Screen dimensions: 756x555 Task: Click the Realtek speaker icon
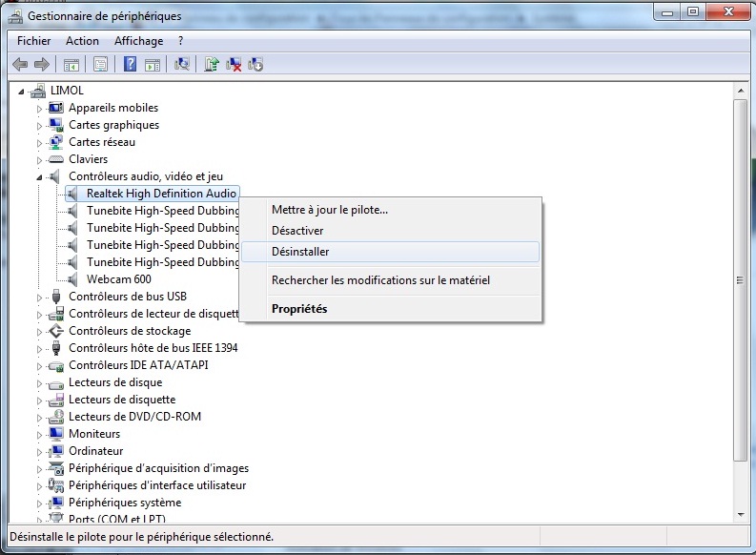(72, 194)
